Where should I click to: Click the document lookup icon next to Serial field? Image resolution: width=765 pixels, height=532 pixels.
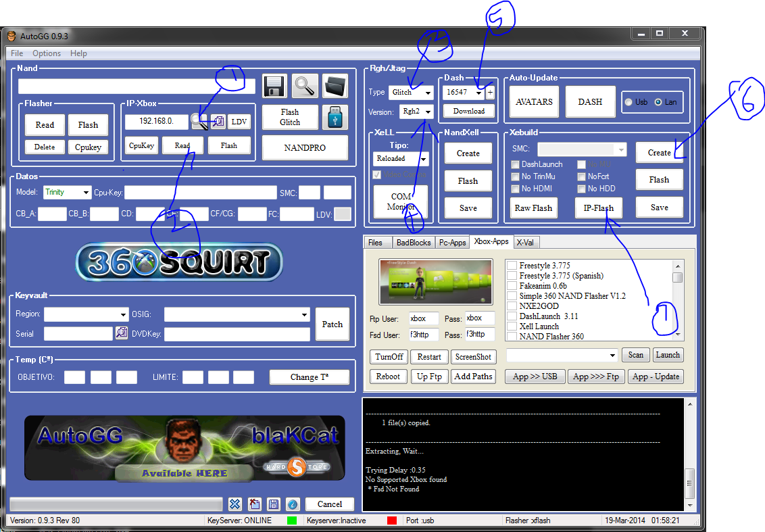pos(122,333)
